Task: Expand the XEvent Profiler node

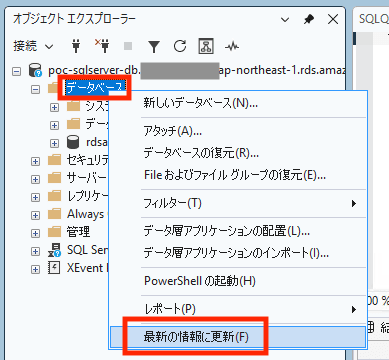Action: [35, 269]
